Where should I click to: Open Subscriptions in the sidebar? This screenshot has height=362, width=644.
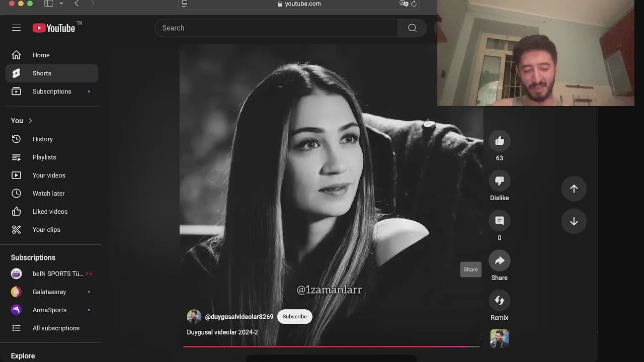point(52,92)
